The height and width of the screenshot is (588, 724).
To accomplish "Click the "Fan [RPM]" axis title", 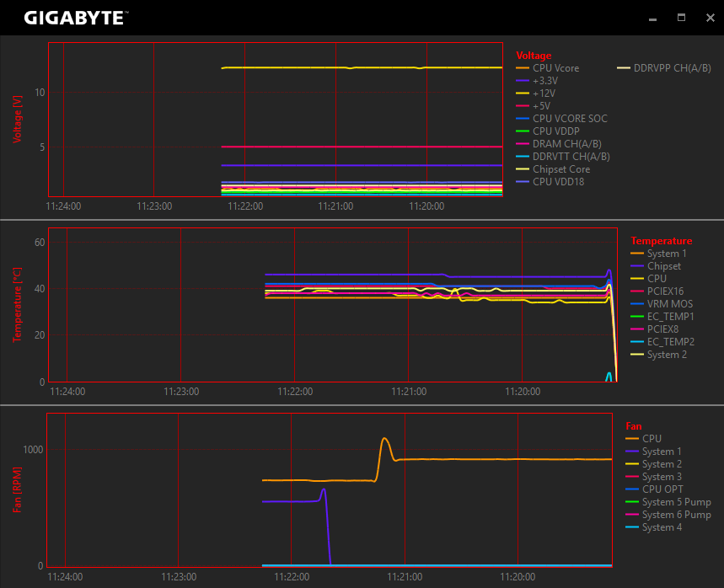I will tap(17, 489).
